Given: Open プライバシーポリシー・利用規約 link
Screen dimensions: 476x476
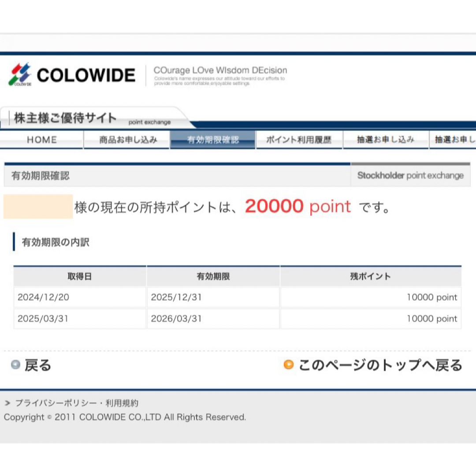Looking at the screenshot, I should point(77,403).
